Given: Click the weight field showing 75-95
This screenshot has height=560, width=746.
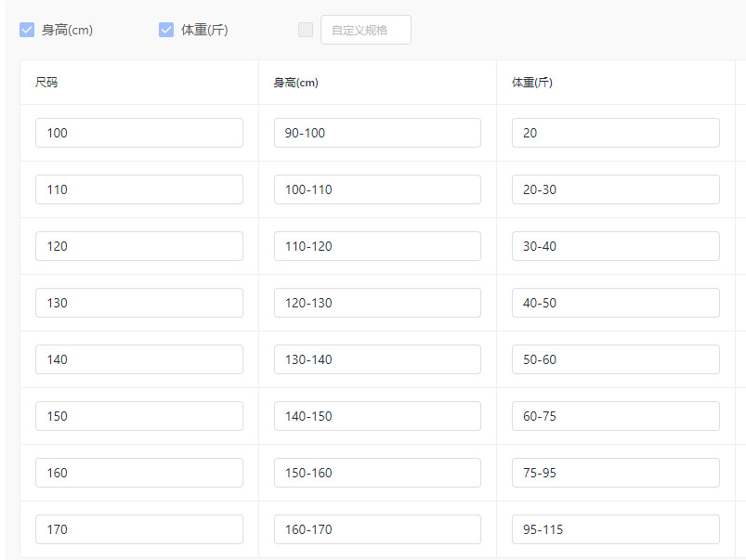Looking at the screenshot, I should click(x=615, y=473).
